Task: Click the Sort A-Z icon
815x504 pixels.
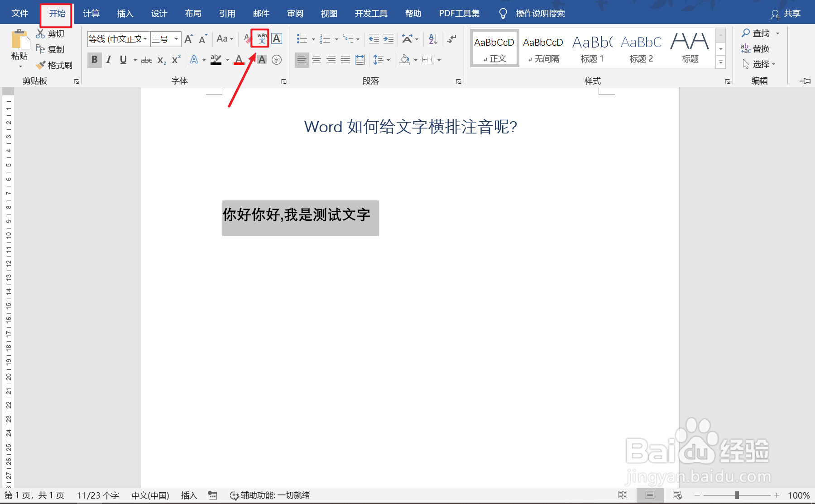Action: click(433, 39)
